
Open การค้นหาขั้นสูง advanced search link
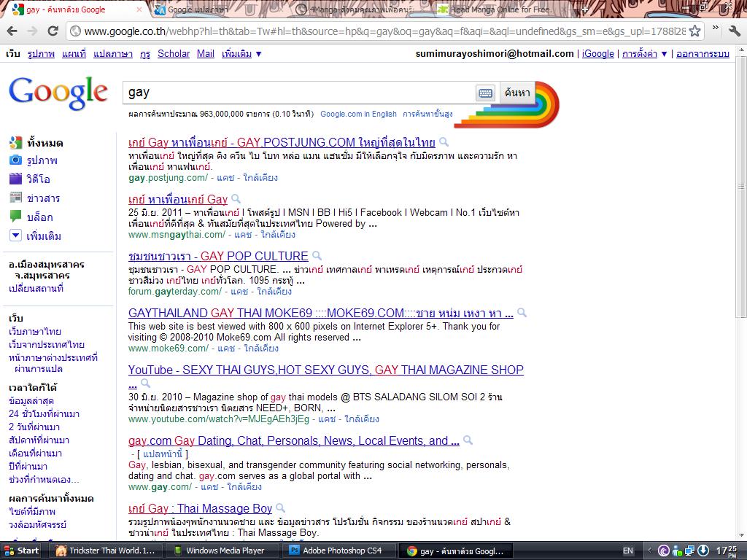pyautogui.click(x=427, y=114)
